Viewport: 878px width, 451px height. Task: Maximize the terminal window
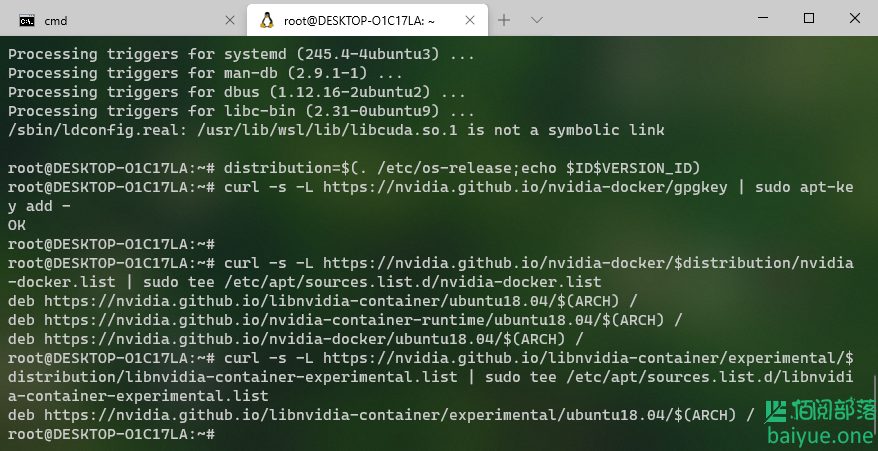(809, 18)
